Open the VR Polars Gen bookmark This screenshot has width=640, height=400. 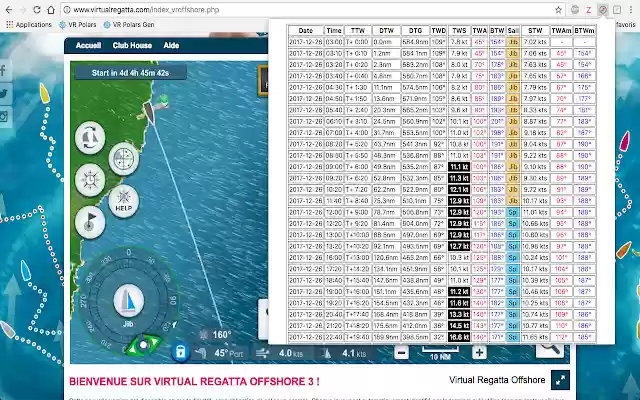coord(129,24)
